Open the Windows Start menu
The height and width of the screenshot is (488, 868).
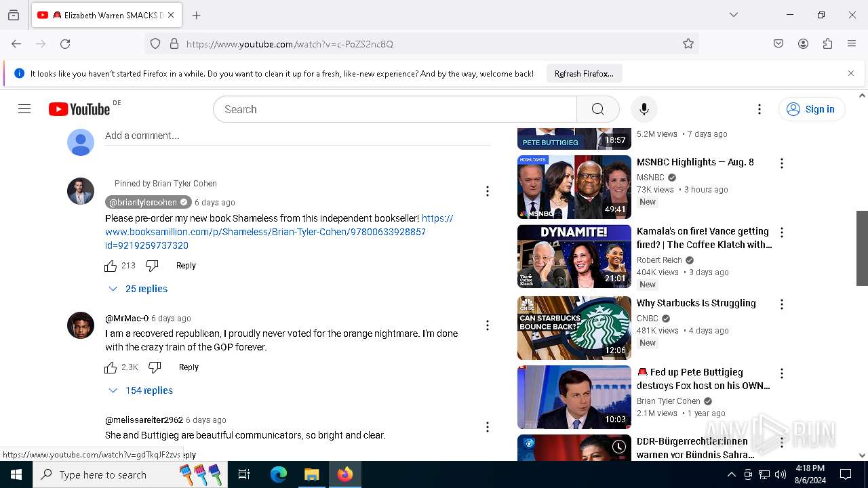pos(16,474)
